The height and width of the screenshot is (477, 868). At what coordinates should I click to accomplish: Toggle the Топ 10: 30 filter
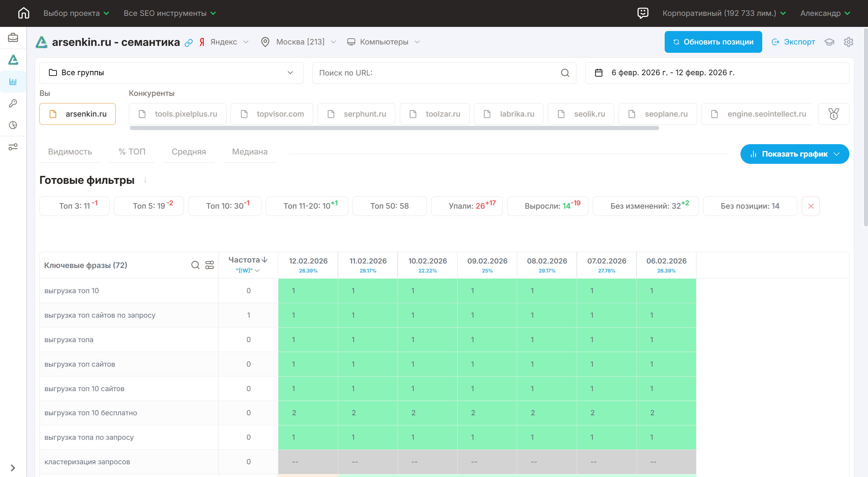[225, 206]
